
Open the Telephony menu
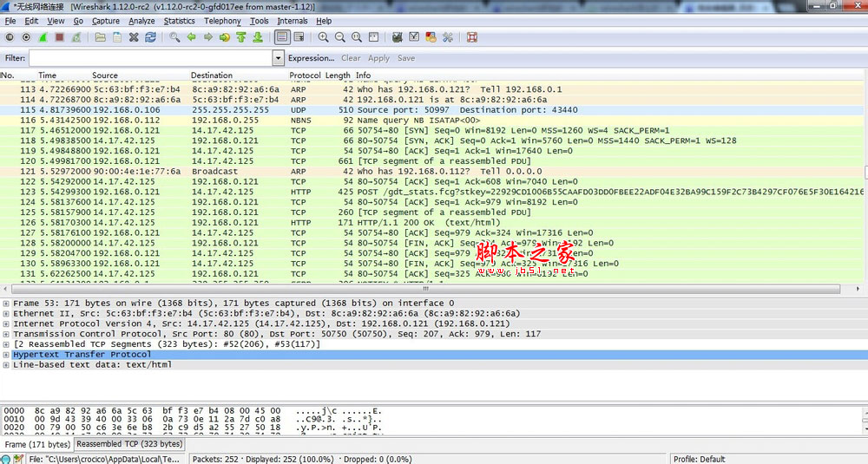pos(222,21)
